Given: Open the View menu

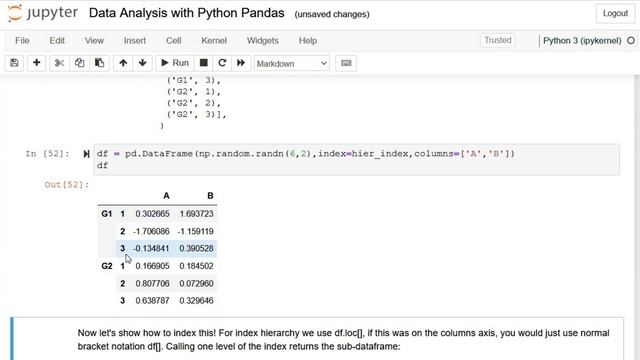Looking at the screenshot, I should [94, 40].
